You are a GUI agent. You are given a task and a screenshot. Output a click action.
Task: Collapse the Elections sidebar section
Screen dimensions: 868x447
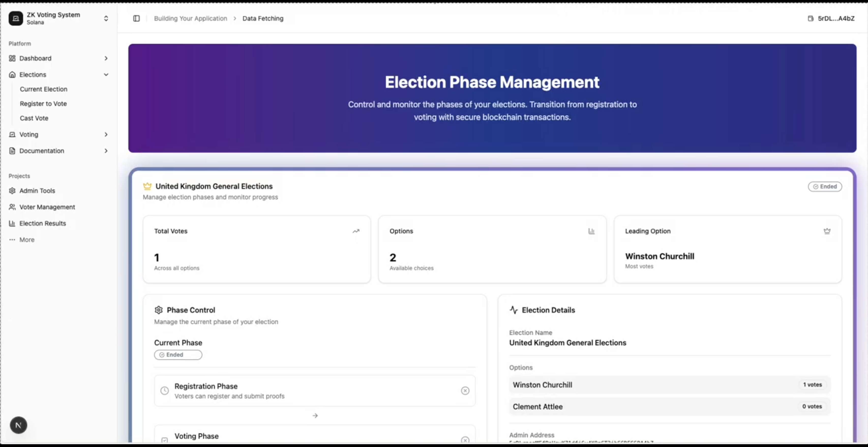click(x=106, y=74)
